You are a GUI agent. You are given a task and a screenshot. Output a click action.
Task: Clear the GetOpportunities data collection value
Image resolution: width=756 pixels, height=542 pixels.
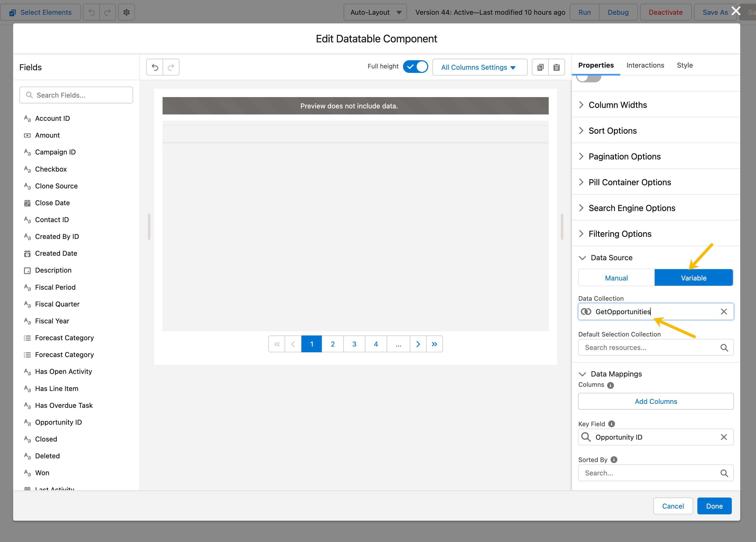pos(724,312)
